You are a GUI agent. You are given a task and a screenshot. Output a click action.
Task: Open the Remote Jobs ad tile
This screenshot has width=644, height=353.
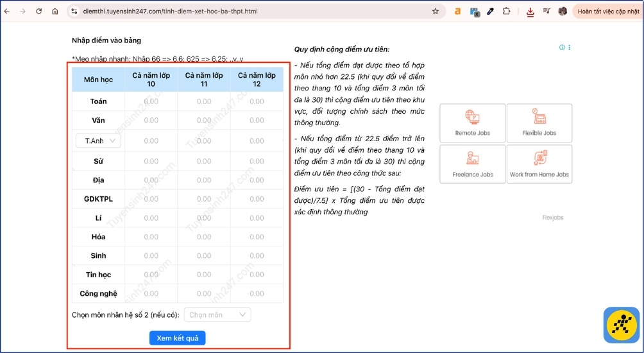click(472, 123)
